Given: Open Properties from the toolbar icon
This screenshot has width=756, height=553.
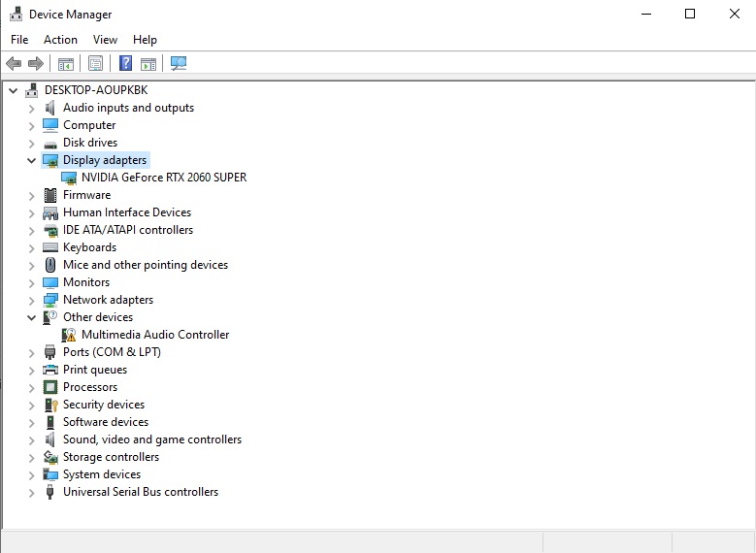Looking at the screenshot, I should (x=95, y=64).
